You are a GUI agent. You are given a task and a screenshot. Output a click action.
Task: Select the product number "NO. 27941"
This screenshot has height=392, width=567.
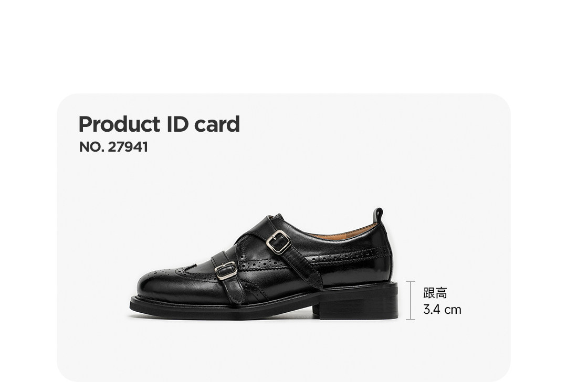click(x=113, y=147)
